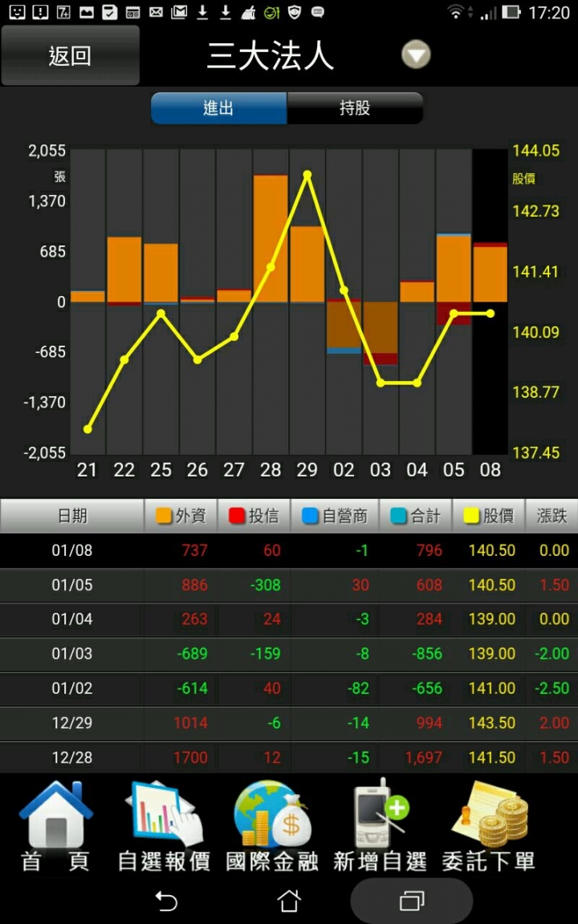This screenshot has width=578, height=924.
Task: Tap foreign value 1700 in 12/28 row
Action: tap(190, 757)
